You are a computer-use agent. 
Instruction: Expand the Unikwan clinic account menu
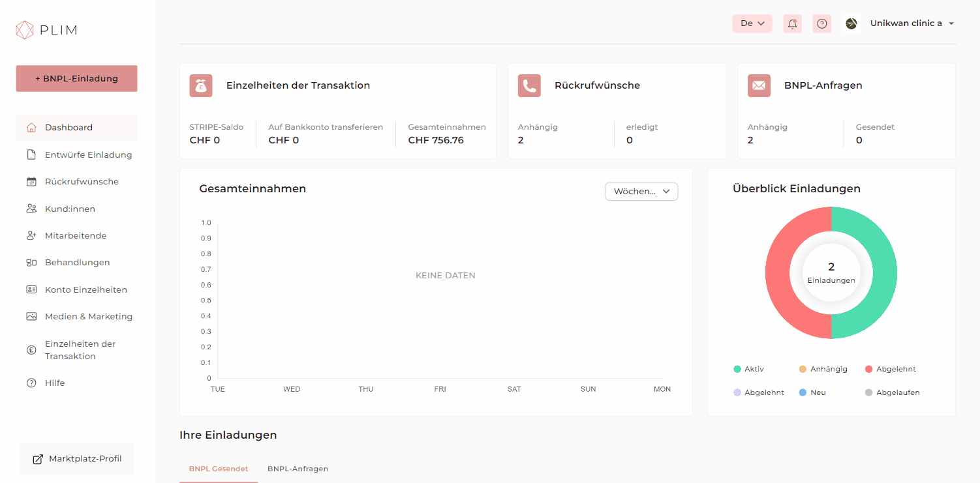[x=911, y=23]
